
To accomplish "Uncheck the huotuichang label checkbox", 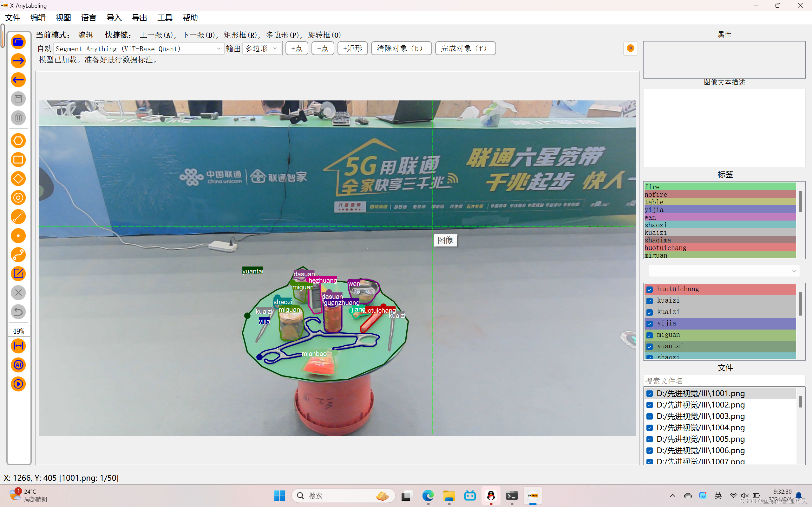I will [x=650, y=289].
